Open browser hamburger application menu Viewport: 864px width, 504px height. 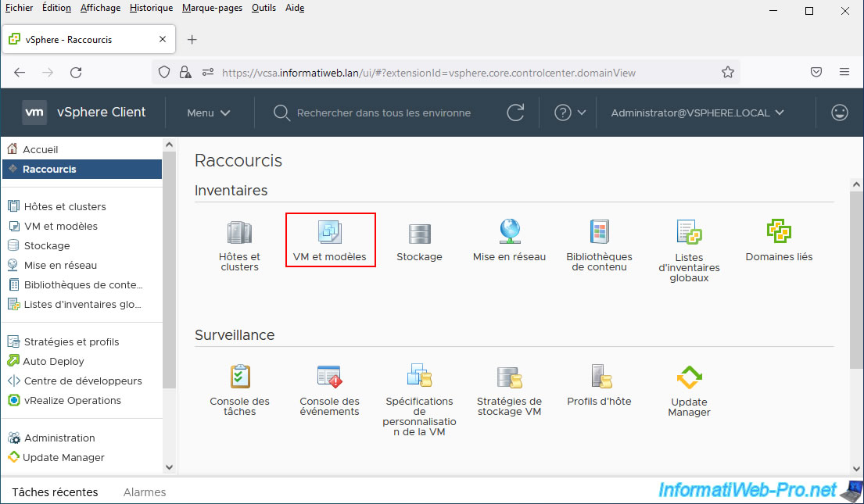point(844,72)
